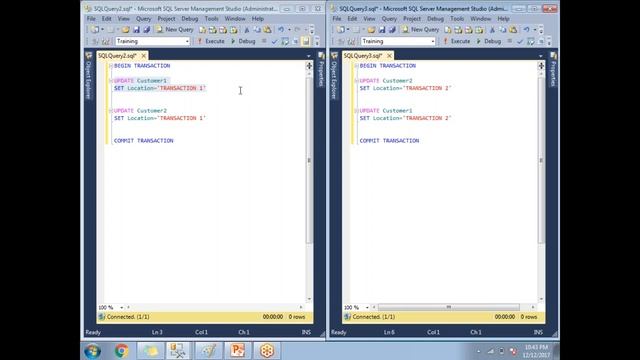Collapse BEGIN TRANSACTION outline in SQLQuery2 editor
The height and width of the screenshot is (360, 640).
(111, 66)
